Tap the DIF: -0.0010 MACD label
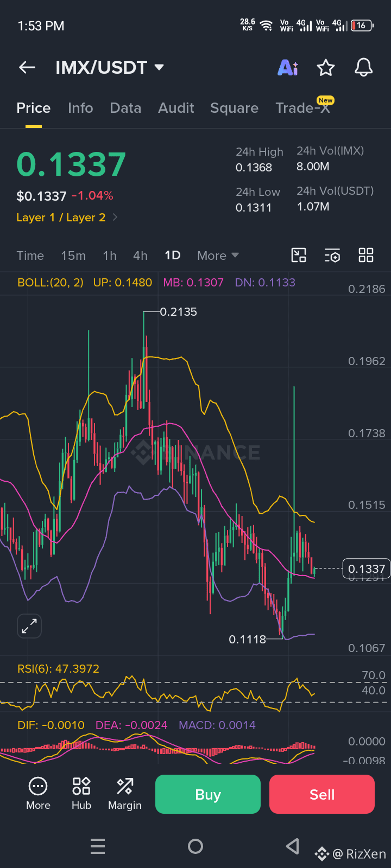Screen dimensions: 391x868 pos(51,725)
